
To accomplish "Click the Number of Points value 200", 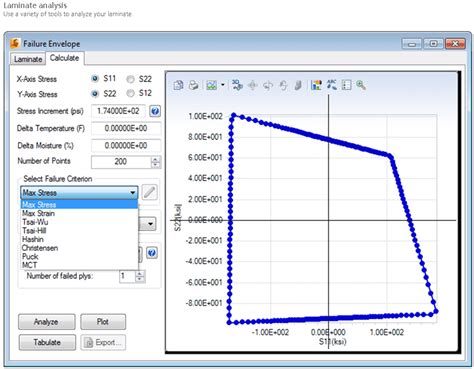I will pos(121,162).
